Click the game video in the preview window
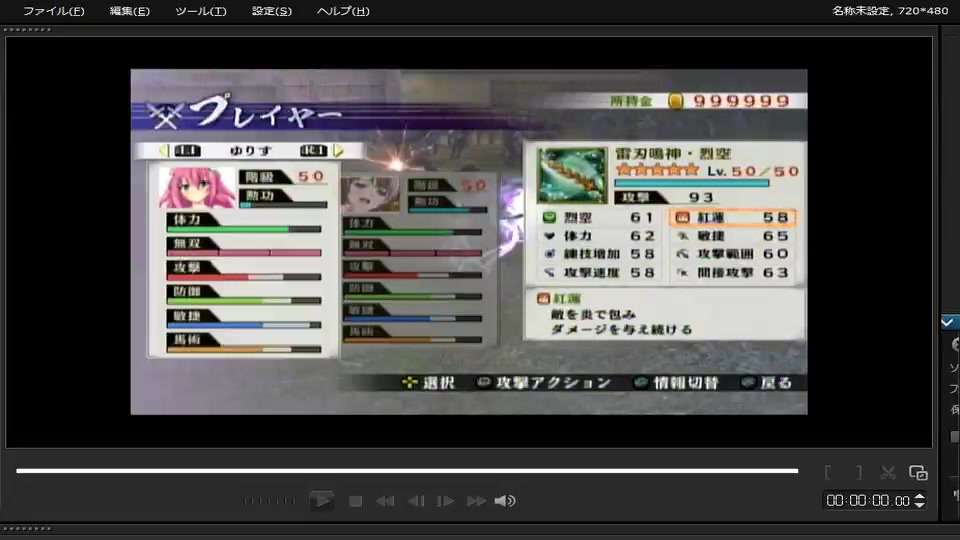 (x=469, y=242)
